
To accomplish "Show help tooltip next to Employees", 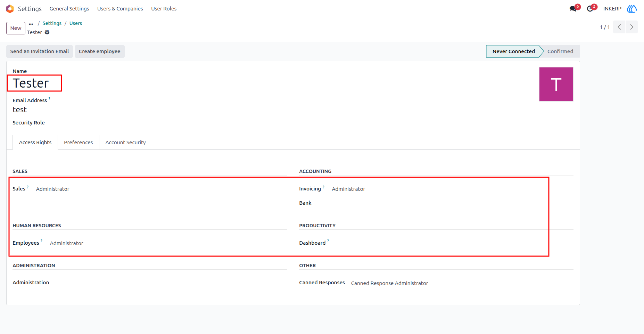I will 41,241.
